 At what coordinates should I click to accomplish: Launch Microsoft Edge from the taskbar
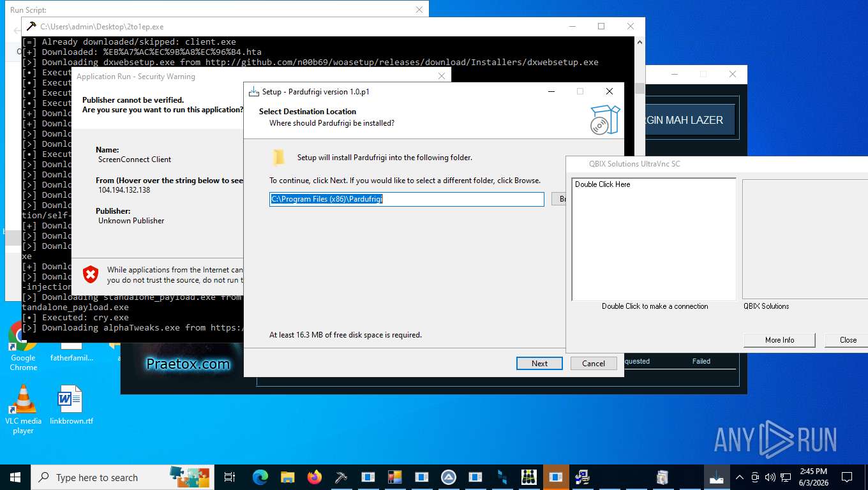[260, 477]
